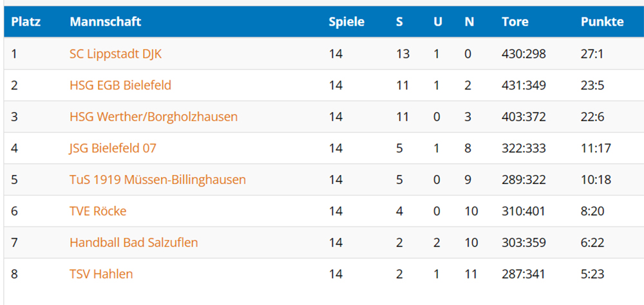Open the HSG EGB Bielefeld team link

(x=120, y=86)
